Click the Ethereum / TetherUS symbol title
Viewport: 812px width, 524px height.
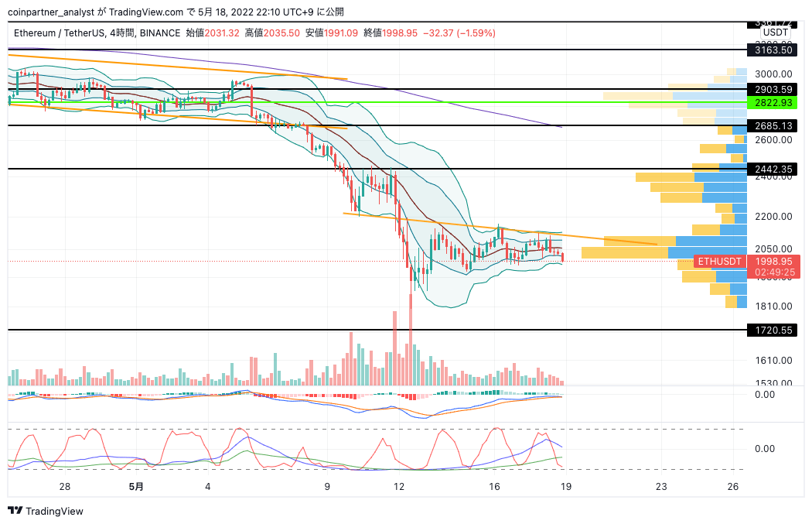64,33
